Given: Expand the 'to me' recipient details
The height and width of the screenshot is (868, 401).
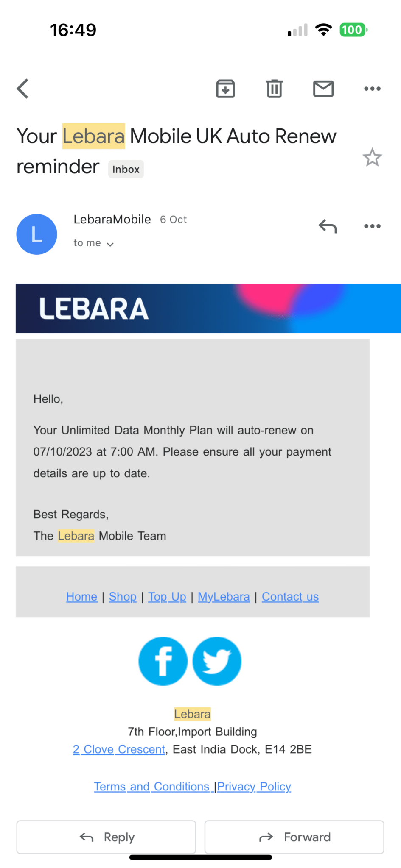Looking at the screenshot, I should pos(94,243).
